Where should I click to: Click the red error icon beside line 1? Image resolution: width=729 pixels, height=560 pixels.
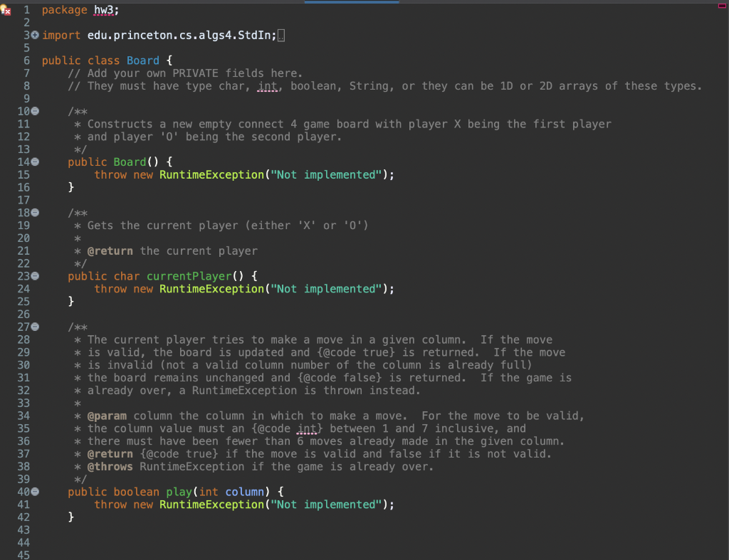[x=6, y=10]
